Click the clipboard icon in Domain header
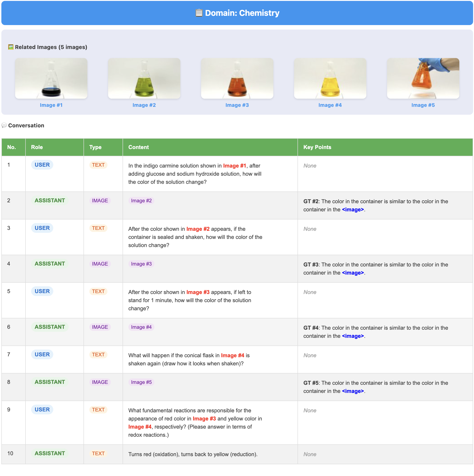 point(199,13)
